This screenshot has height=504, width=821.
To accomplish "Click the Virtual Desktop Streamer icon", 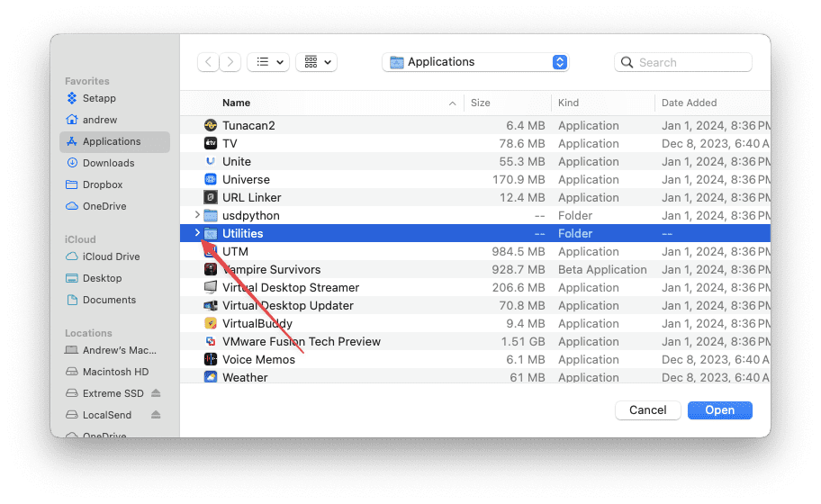I will pos(211,287).
